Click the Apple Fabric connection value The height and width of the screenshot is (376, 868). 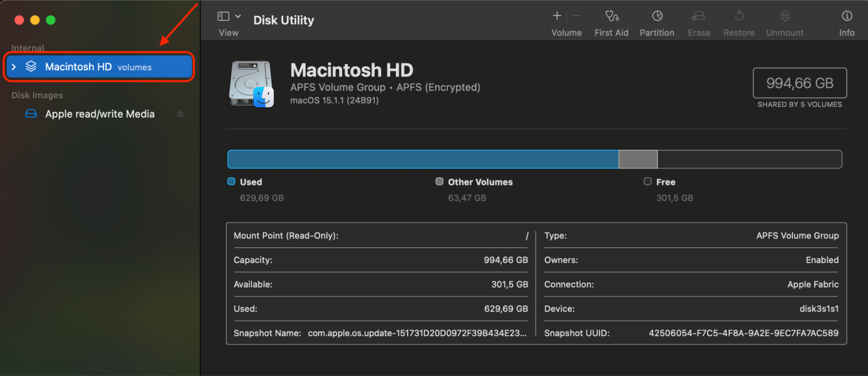813,285
